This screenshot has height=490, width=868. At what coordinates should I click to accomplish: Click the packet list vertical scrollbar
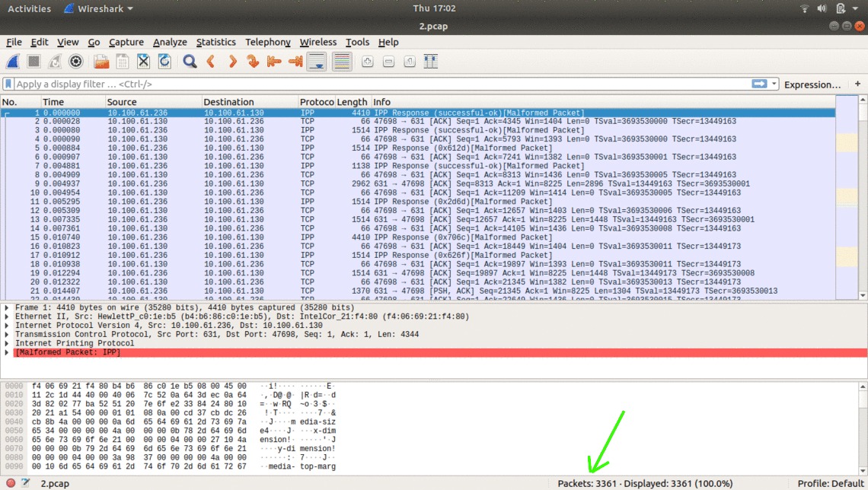click(x=863, y=197)
